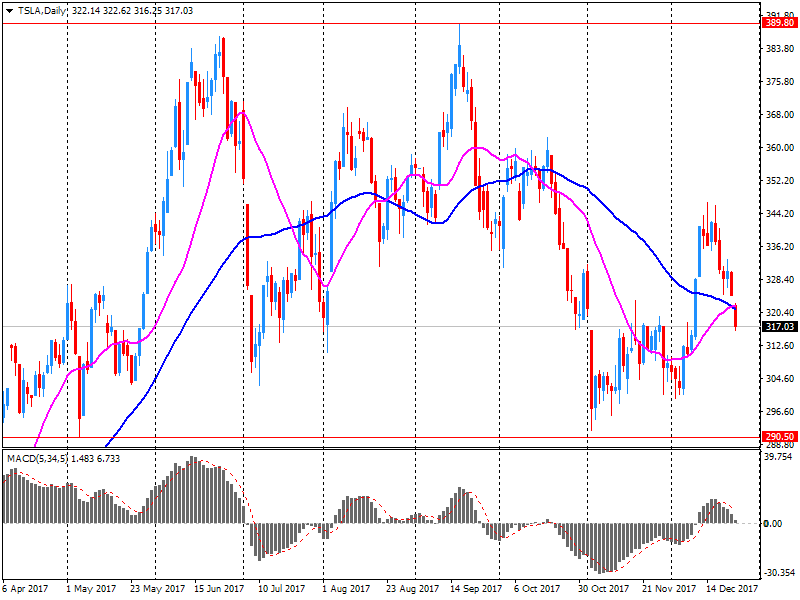Click the 39.754 value on MACD scale
The width and height of the screenshot is (800, 600).
click(x=777, y=457)
